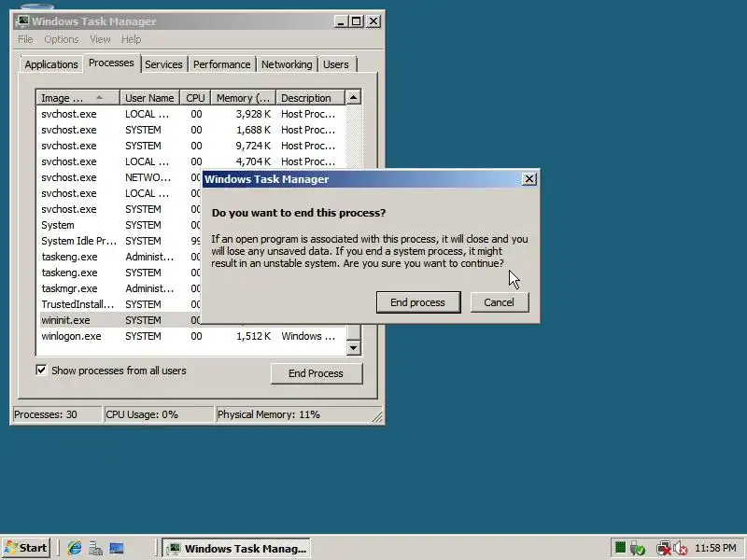Click the 1,512 K memory value
Viewport: 747px width, 560px height.
coord(253,336)
